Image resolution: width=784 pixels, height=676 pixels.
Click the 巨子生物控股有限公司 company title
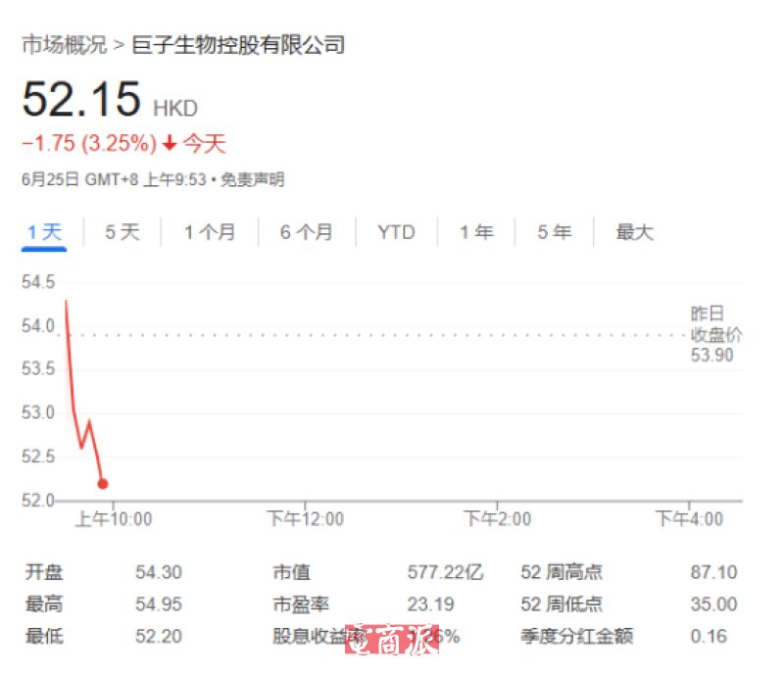[238, 45]
